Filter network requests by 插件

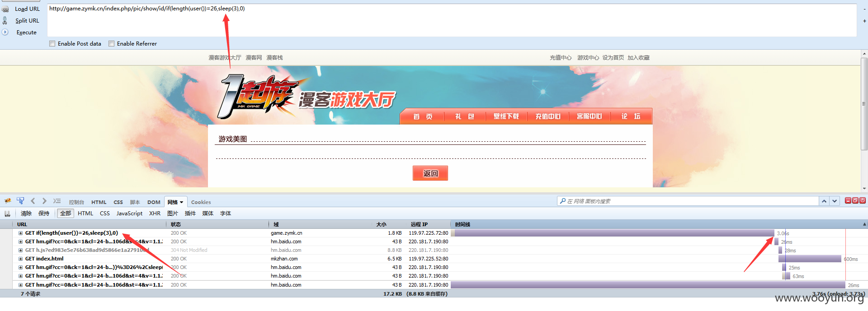(190, 214)
